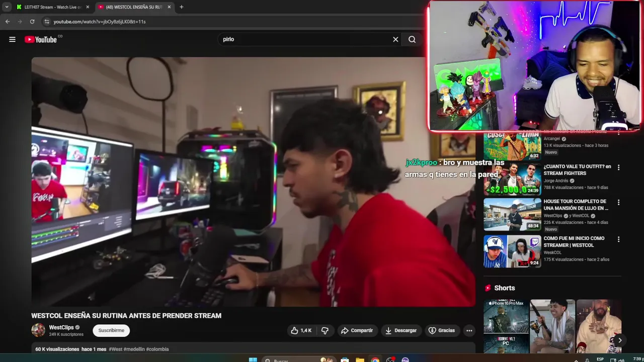Screen dimensions: 644x362
Task: Open the iPhone 16 Pro Max short
Action: point(506,327)
